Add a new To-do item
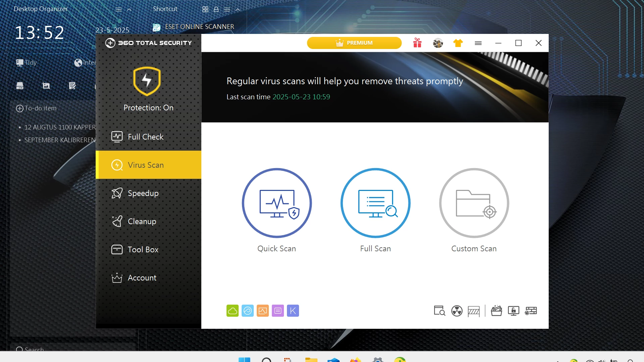644x362 pixels. pyautogui.click(x=36, y=108)
